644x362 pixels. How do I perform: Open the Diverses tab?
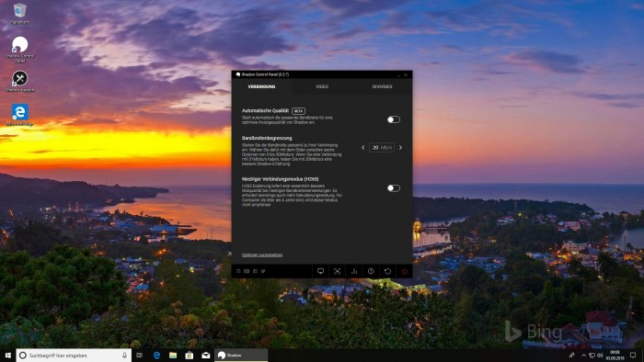pyautogui.click(x=382, y=87)
